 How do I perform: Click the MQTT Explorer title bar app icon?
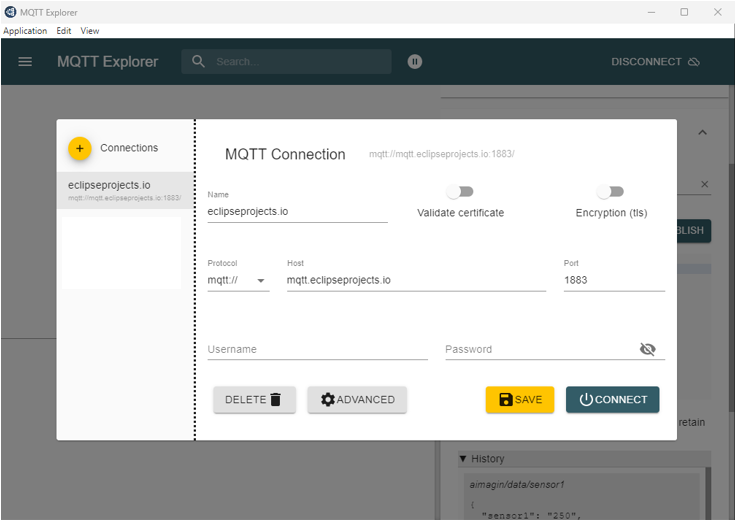coord(10,11)
